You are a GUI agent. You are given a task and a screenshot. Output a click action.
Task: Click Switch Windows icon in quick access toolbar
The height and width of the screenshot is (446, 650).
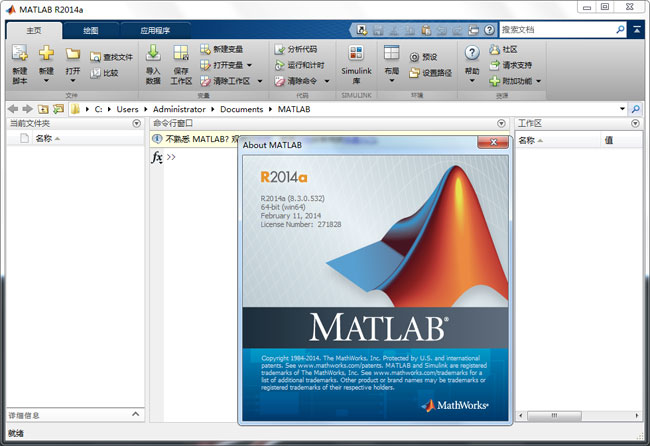(473, 30)
